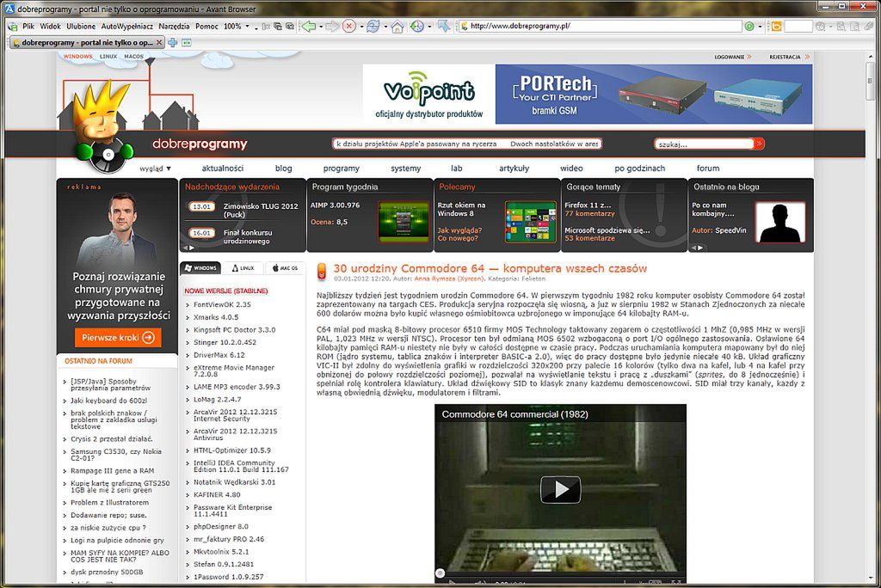Select the LINUX link in top site bar
The width and height of the screenshot is (881, 588).
(x=108, y=57)
